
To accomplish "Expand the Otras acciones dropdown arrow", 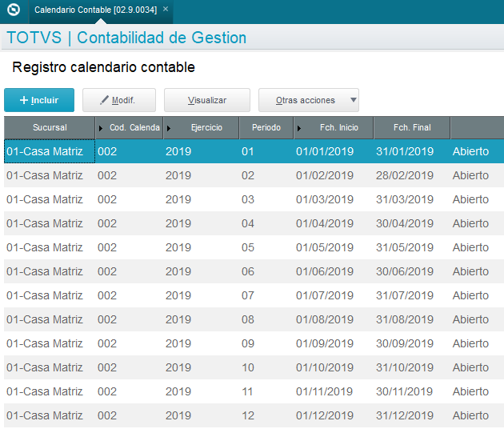I will (x=354, y=100).
